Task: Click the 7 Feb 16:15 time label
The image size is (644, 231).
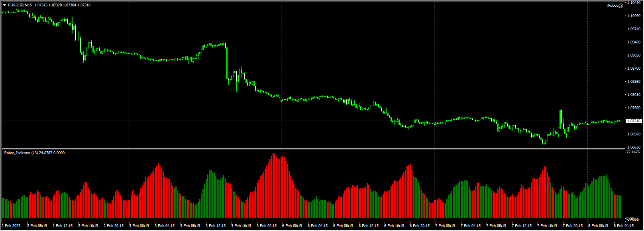Action: coord(547,226)
